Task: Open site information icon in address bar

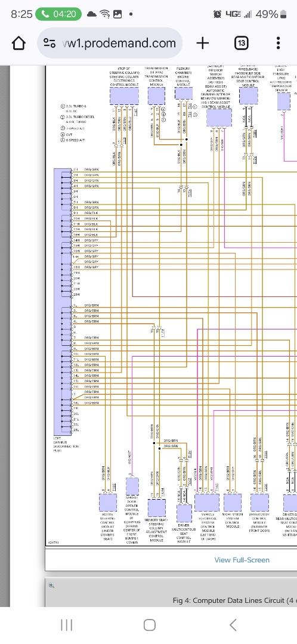Action: (49, 43)
